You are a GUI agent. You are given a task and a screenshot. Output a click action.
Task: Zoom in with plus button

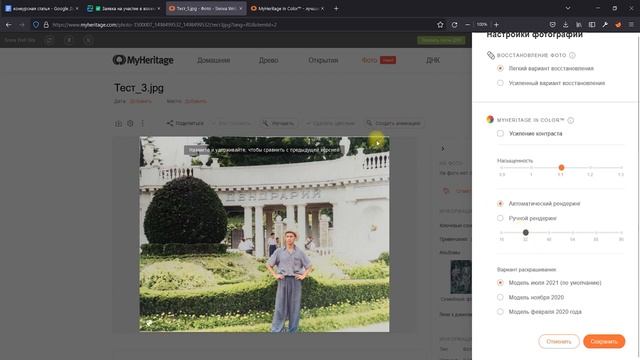tap(496, 25)
